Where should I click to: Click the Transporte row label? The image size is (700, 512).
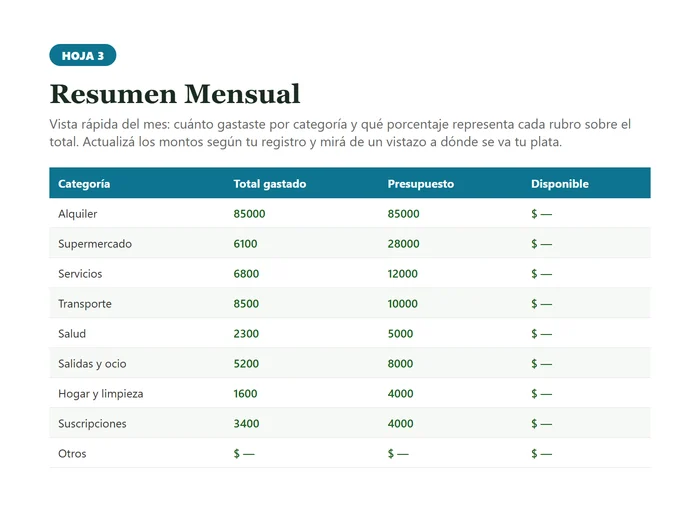coord(85,304)
